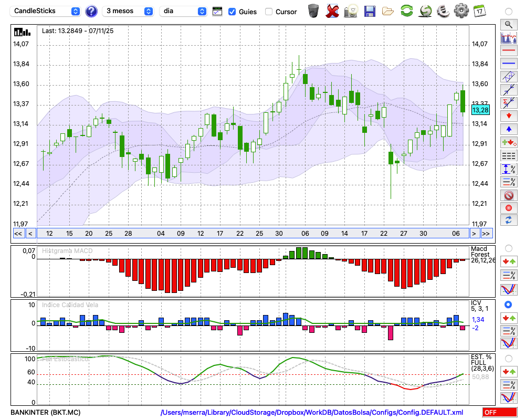Click the >> scroll to end button
The height and width of the screenshot is (420, 525).
[487, 234]
